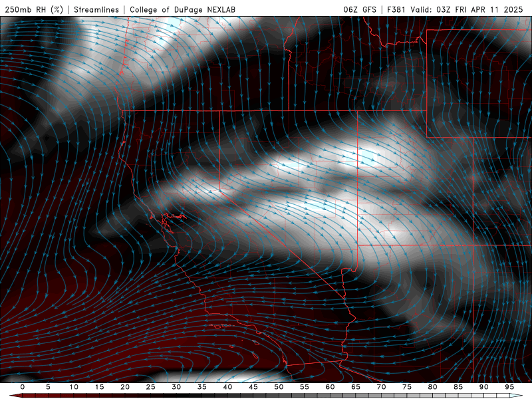Click the '50' colorbar scale label

[x=279, y=387]
